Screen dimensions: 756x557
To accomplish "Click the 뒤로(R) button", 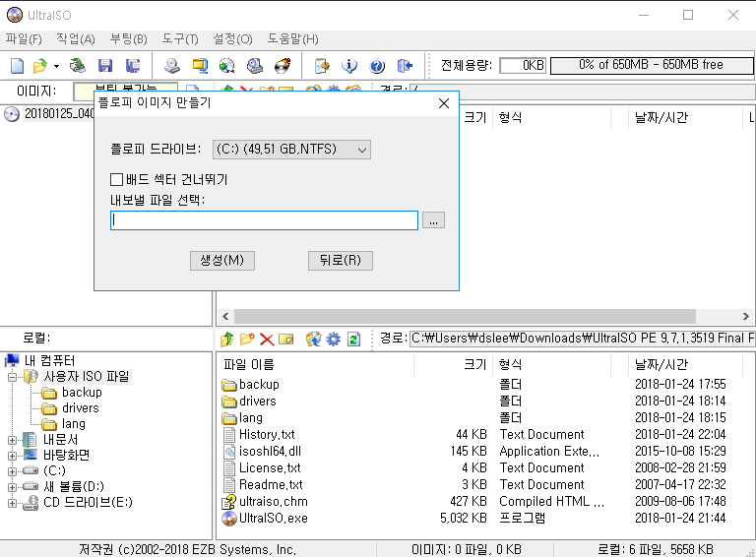I will point(341,261).
